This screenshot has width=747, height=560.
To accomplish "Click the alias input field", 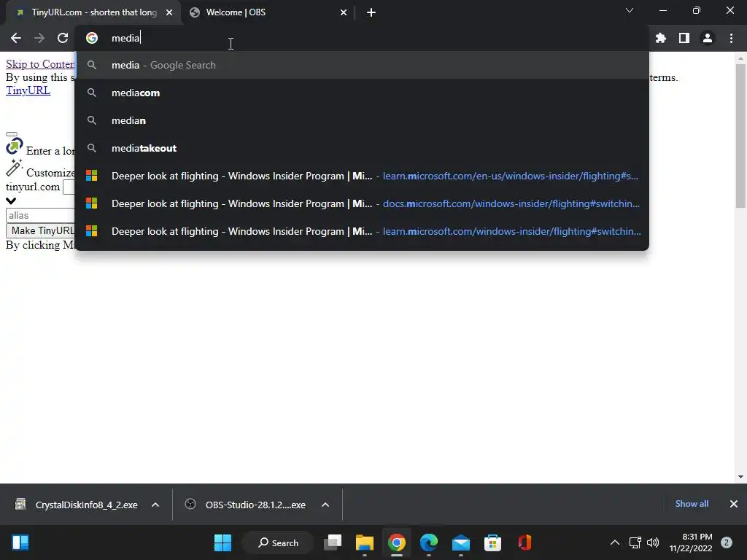I will pos(40,215).
